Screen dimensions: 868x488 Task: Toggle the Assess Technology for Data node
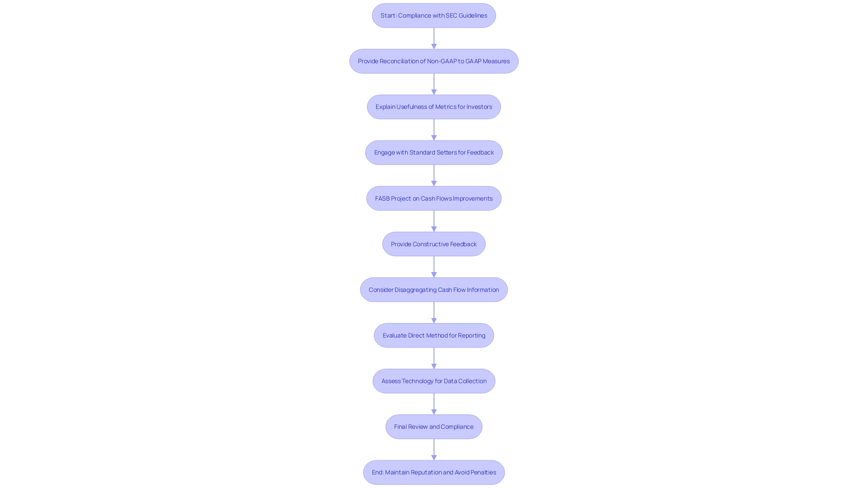click(x=434, y=381)
